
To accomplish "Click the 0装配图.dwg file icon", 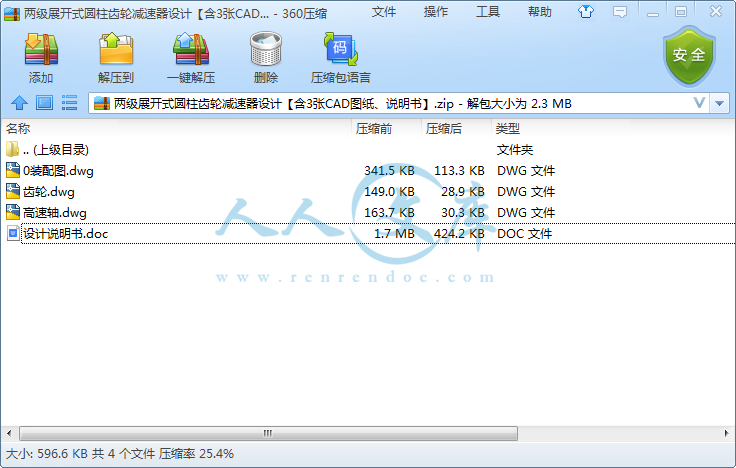I will (x=13, y=170).
